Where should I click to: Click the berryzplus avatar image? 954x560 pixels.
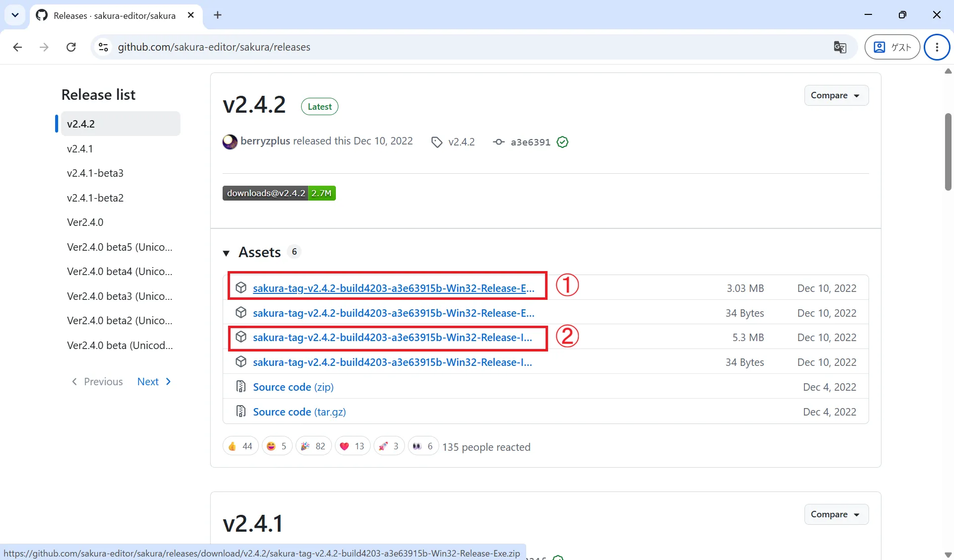click(230, 142)
